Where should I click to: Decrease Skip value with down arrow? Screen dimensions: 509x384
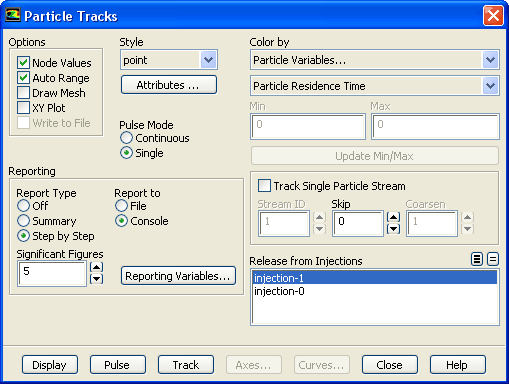[x=393, y=229]
